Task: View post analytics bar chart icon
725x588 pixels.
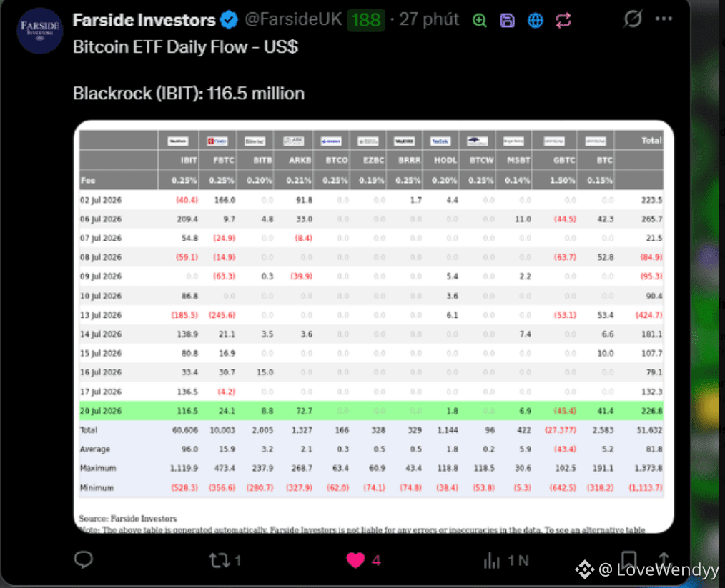Action: pyautogui.click(x=491, y=560)
